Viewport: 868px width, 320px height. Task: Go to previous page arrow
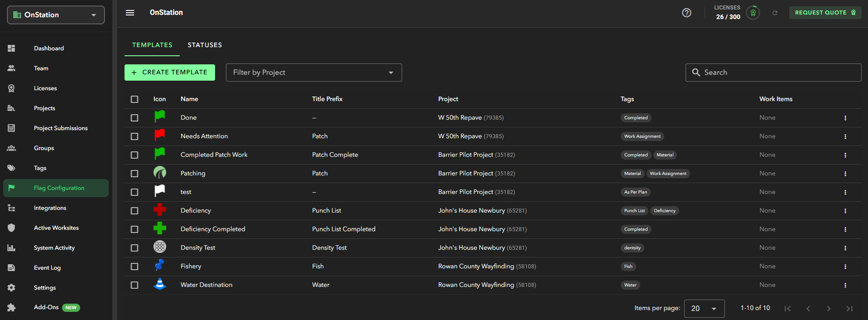pos(808,308)
